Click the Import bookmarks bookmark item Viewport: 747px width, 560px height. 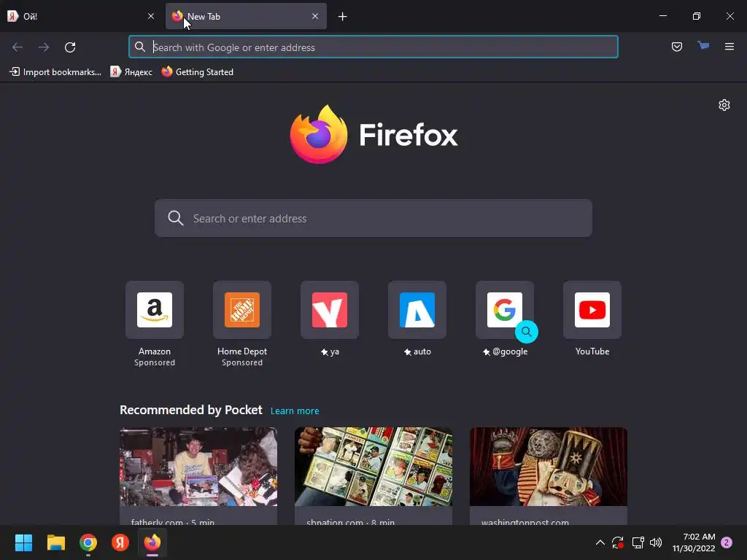(x=55, y=72)
